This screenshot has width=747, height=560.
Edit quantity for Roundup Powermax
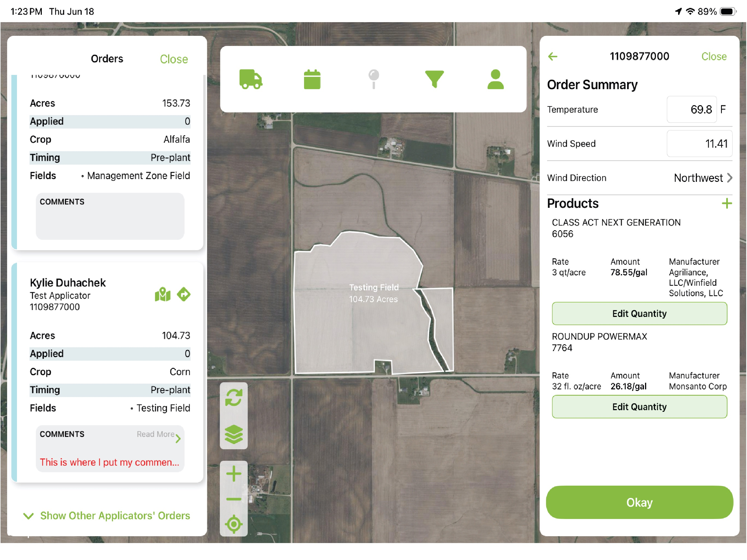639,407
